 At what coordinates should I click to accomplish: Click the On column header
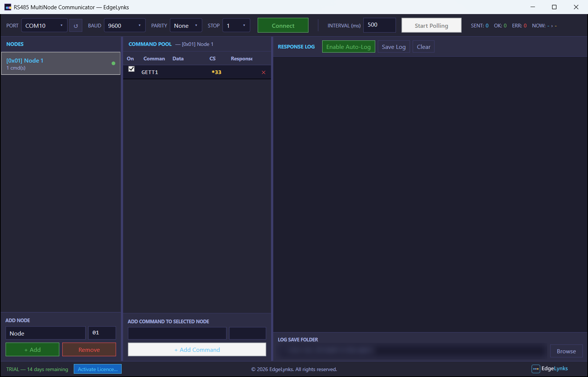(x=131, y=59)
